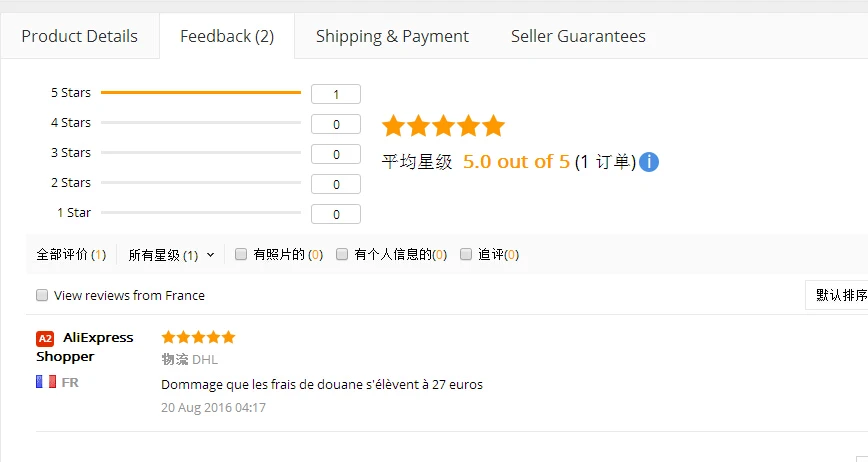Click the A2 shopper level badge
Screen dimensions: 868x462
(x=45, y=339)
